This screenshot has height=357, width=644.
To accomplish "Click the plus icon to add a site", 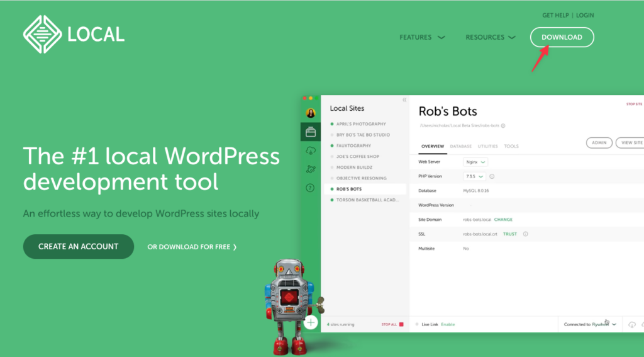I will [x=311, y=323].
